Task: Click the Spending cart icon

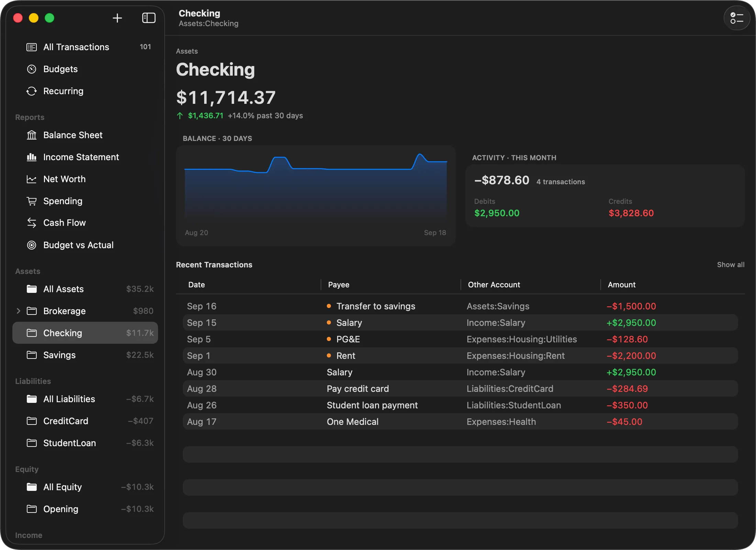Action: coord(32,201)
